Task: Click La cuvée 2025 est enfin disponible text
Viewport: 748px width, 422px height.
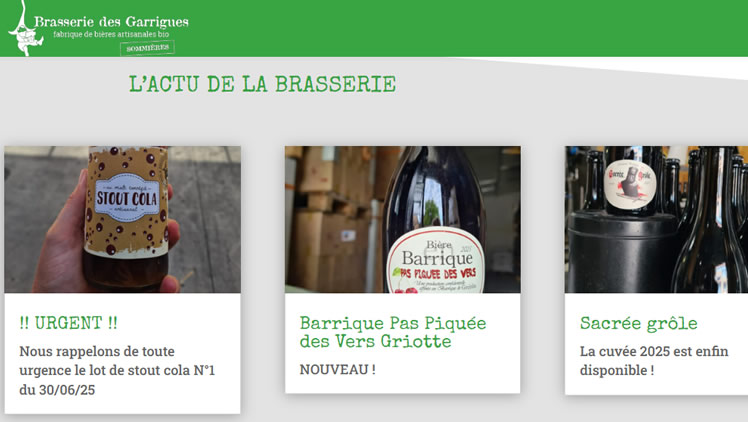Action: [x=654, y=360]
